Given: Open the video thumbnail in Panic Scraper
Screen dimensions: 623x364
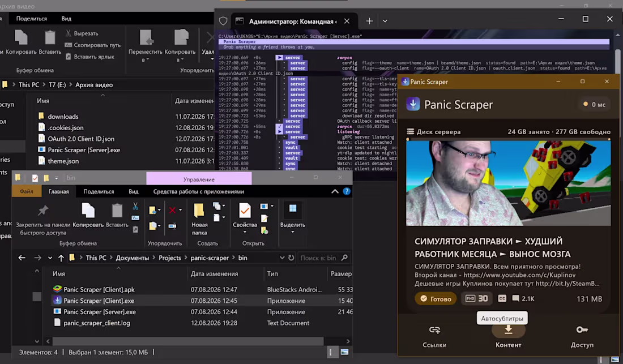Looking at the screenshot, I should (x=508, y=183).
